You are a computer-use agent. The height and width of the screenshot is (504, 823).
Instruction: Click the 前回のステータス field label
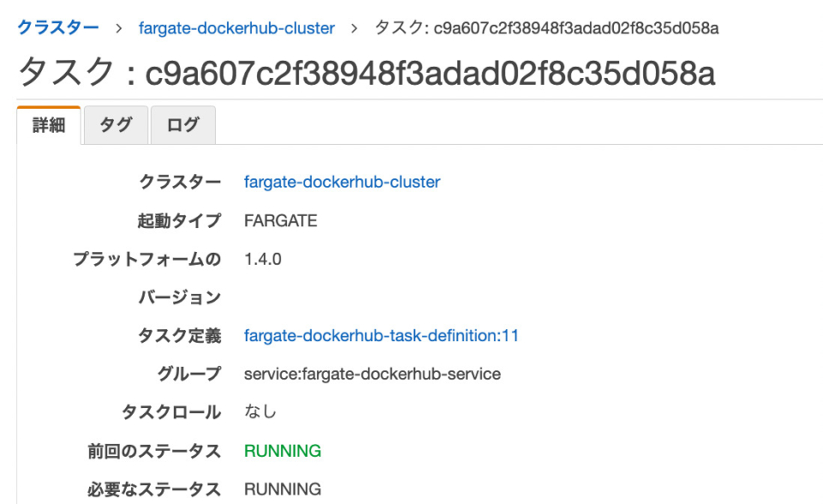(x=153, y=451)
